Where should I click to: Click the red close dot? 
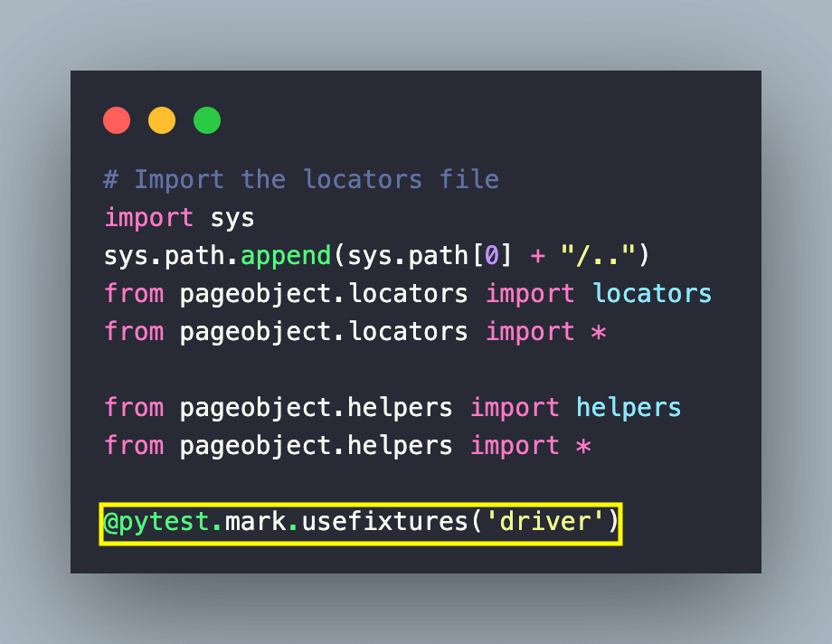[117, 120]
